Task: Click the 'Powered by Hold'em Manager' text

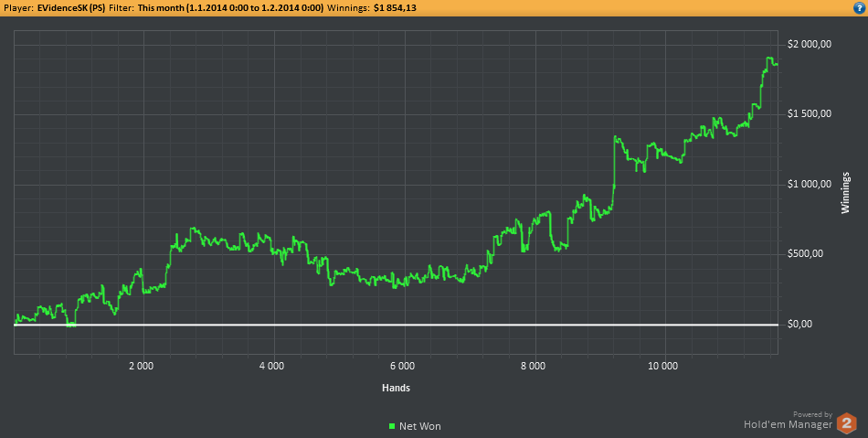Action: (x=788, y=421)
